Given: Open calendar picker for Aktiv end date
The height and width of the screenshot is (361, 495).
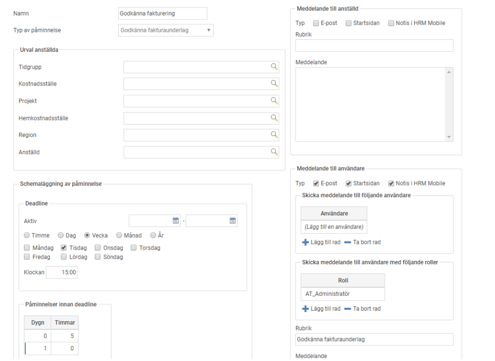Looking at the screenshot, I should (x=233, y=220).
